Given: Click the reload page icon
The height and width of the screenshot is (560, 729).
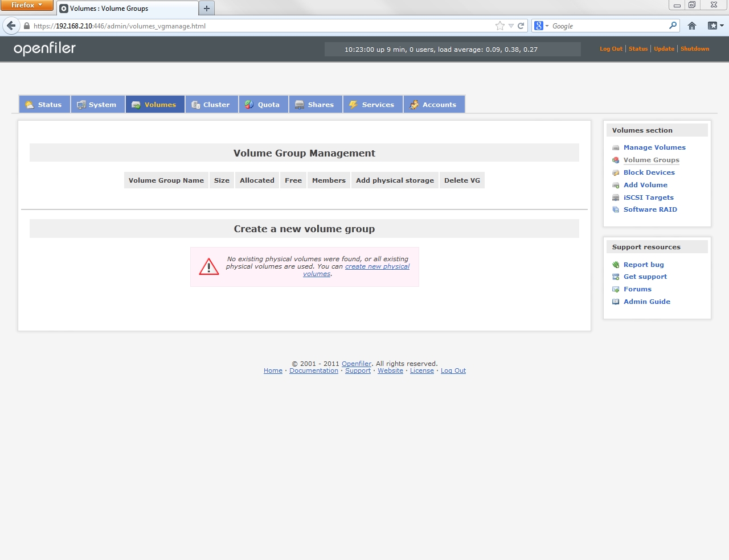Looking at the screenshot, I should tap(521, 26).
